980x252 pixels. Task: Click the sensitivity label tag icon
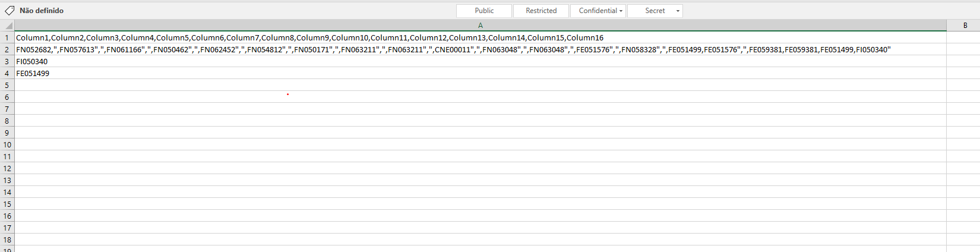(x=10, y=11)
